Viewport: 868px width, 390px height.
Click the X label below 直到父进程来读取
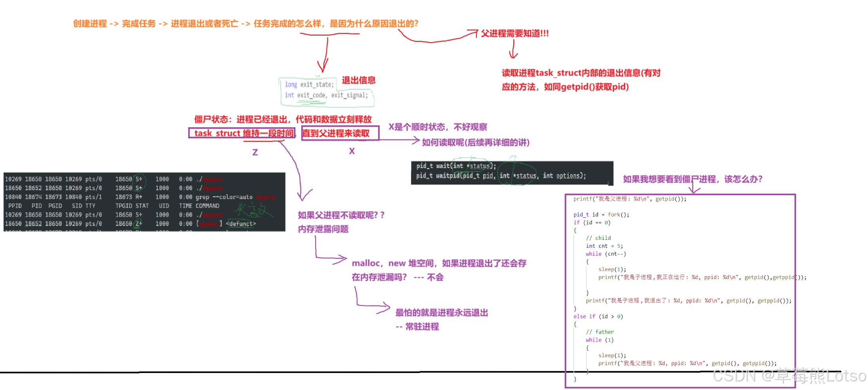tap(352, 151)
